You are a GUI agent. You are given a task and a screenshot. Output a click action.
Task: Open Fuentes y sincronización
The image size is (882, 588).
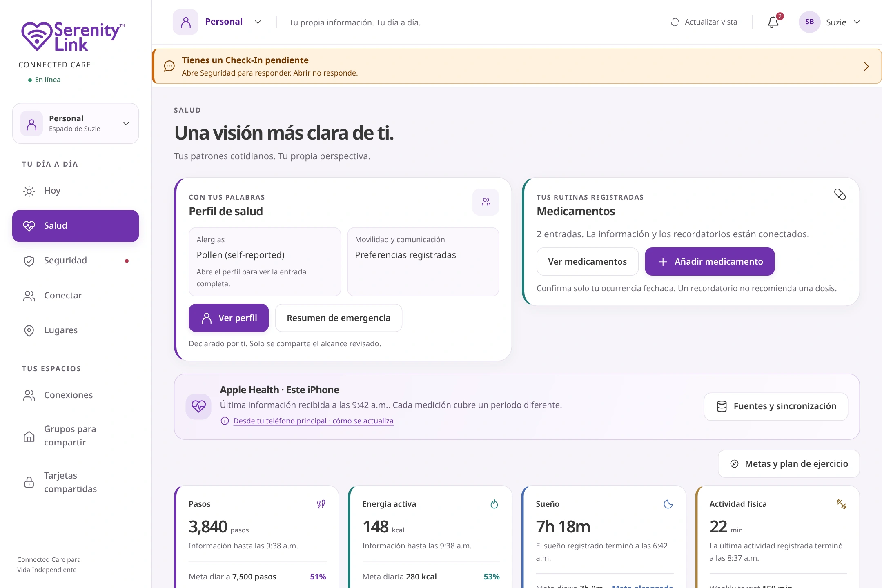coord(776,407)
